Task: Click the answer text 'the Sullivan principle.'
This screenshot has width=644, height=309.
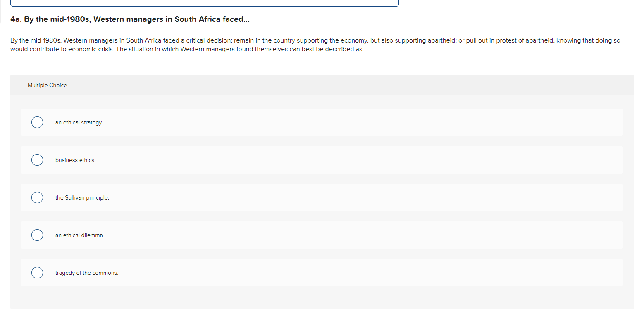Action: [x=82, y=198]
